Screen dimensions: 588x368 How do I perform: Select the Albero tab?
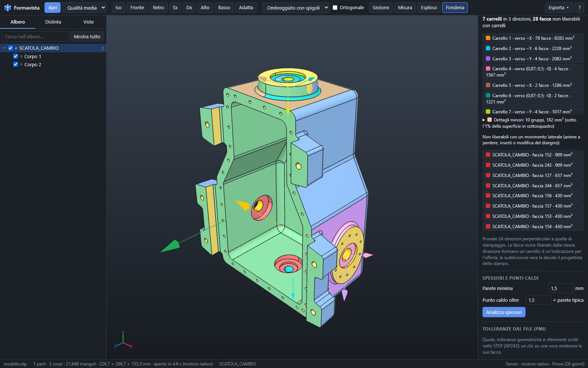18,22
